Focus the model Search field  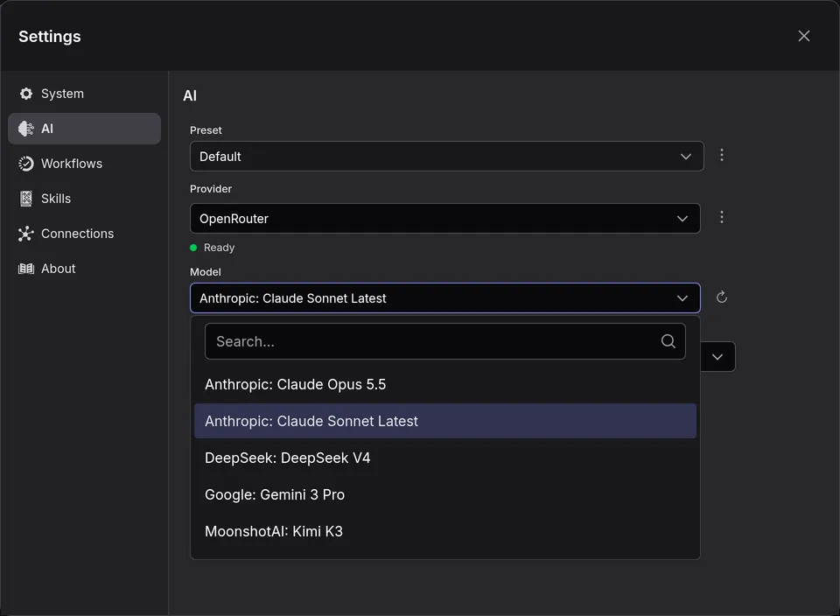[445, 341]
